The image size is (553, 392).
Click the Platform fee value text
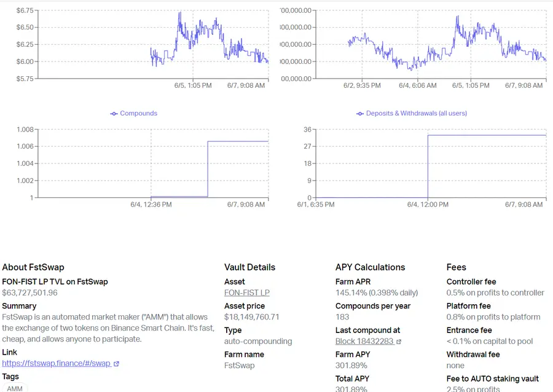click(493, 317)
